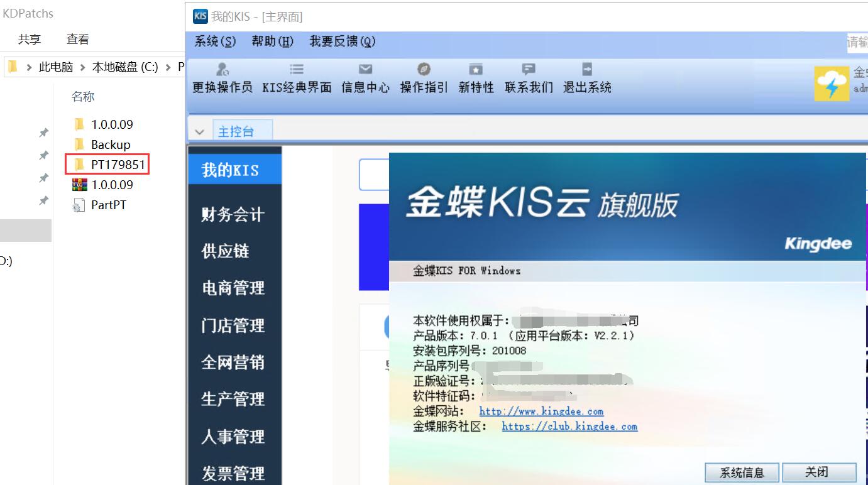Click the 联系我们 chat icon

529,69
